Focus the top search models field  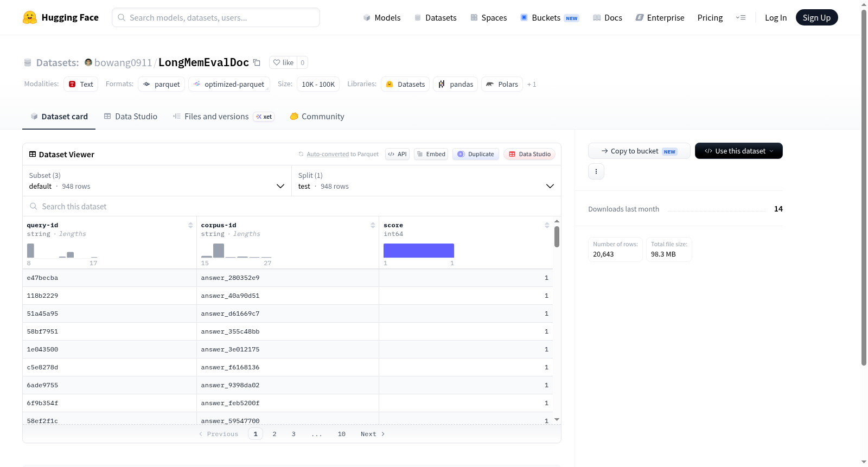pyautogui.click(x=216, y=17)
